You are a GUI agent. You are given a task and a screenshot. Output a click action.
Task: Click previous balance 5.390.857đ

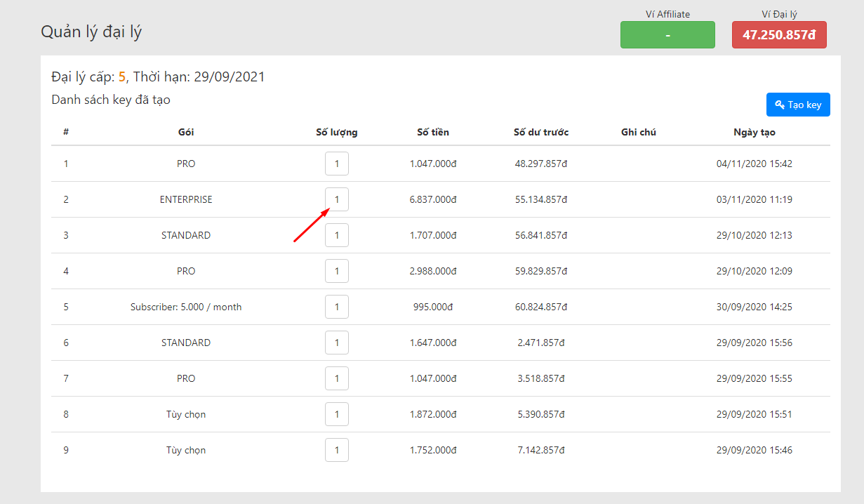coord(541,414)
